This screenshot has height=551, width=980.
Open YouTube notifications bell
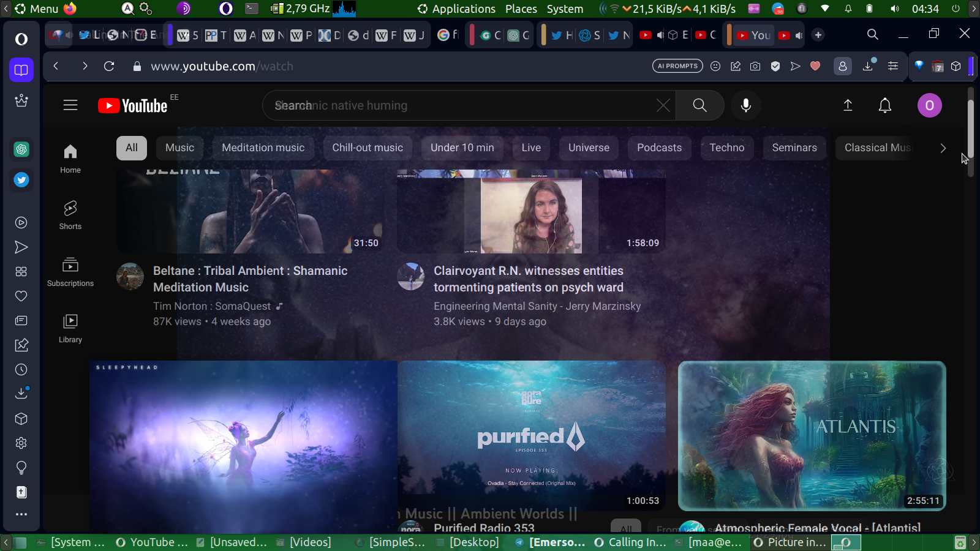(885, 105)
